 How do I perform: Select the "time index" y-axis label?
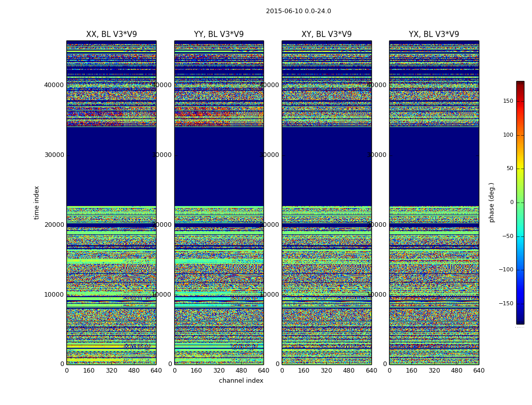click(x=36, y=202)
